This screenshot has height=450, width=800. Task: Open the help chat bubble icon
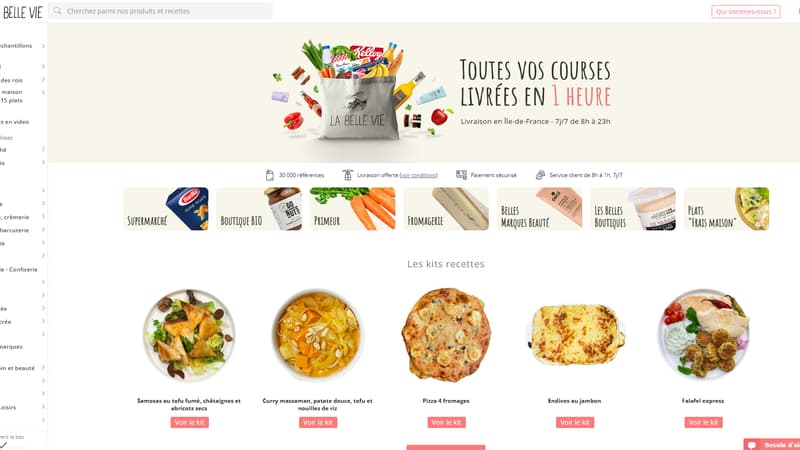click(752, 445)
